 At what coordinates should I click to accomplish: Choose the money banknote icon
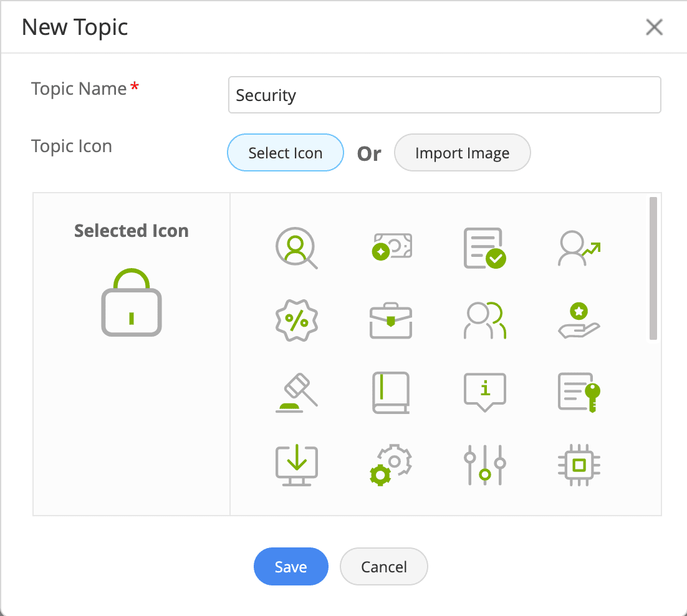point(391,247)
